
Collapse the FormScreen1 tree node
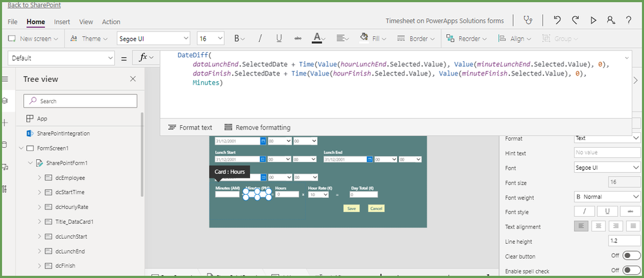(x=21, y=148)
